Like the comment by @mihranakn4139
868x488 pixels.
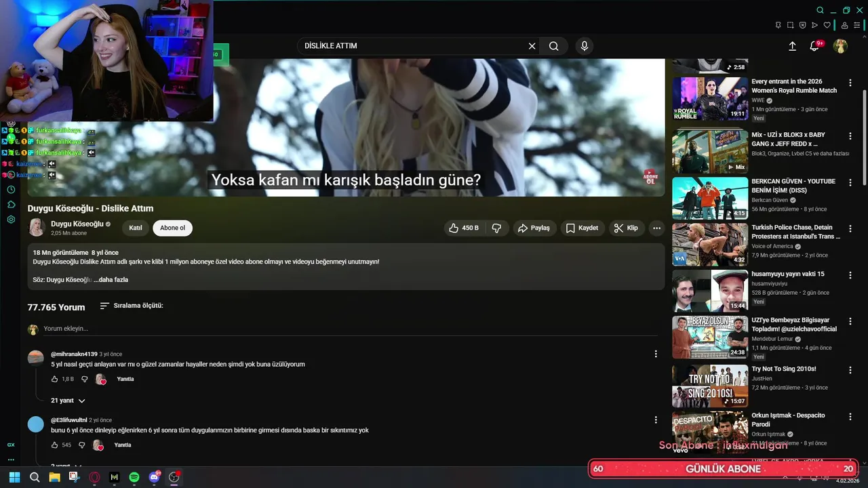click(x=55, y=380)
